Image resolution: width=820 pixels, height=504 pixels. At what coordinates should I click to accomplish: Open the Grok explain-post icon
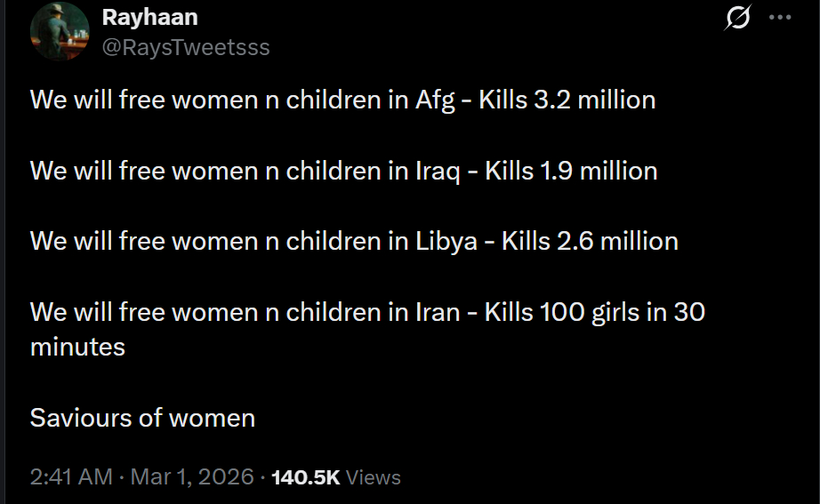pos(737,18)
